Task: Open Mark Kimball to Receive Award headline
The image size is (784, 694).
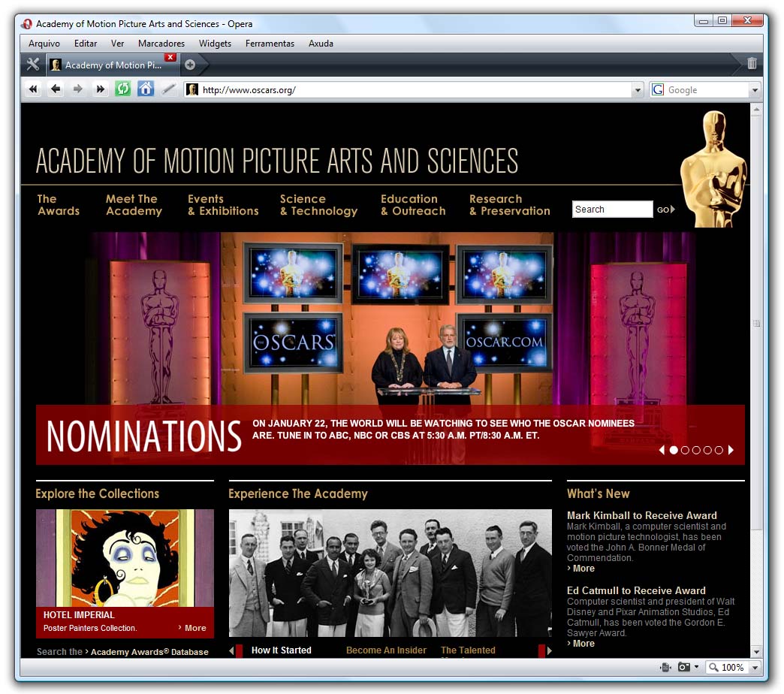Action: pos(641,515)
